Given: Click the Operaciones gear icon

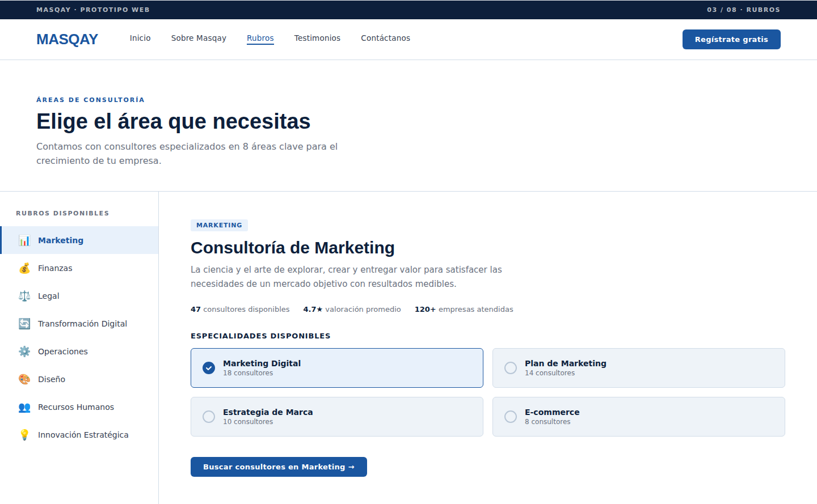Looking at the screenshot, I should 24,351.
